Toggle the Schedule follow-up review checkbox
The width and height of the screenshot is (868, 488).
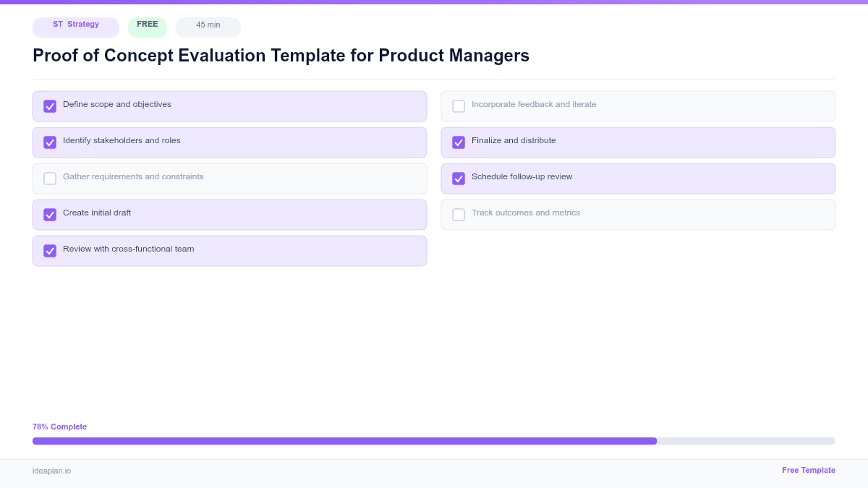tap(458, 178)
